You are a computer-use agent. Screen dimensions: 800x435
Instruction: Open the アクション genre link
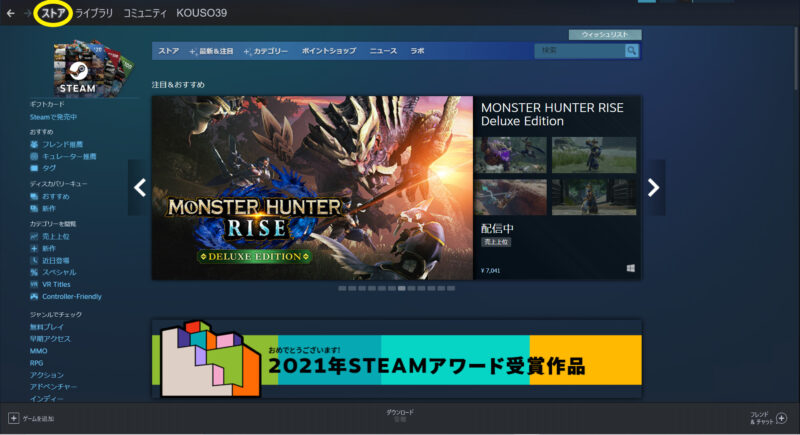[46, 375]
